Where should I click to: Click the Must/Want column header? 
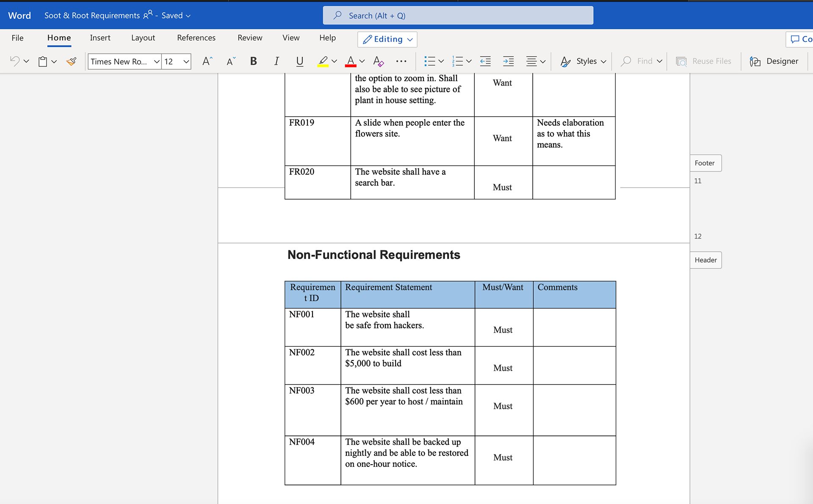pos(503,295)
